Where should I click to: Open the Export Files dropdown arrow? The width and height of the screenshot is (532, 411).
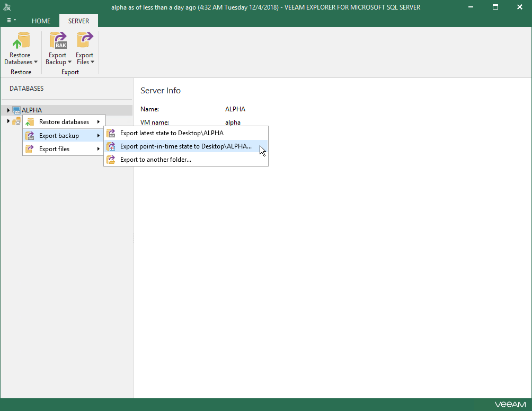pyautogui.click(x=92, y=62)
